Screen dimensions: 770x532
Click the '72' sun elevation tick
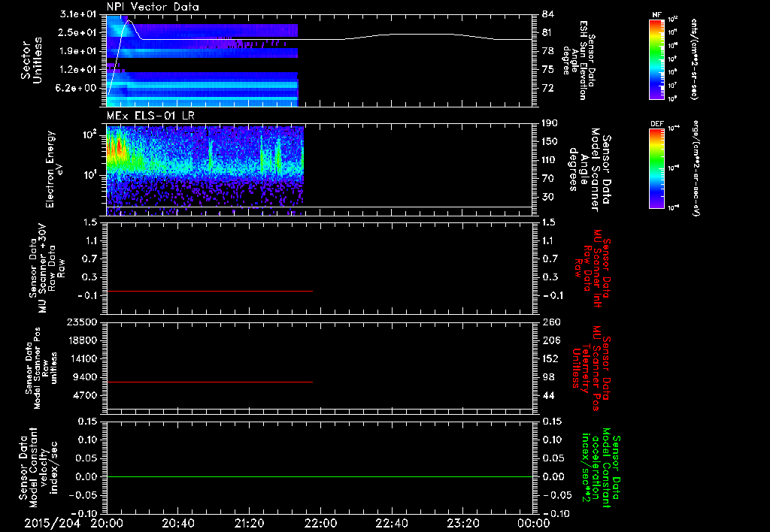point(548,89)
